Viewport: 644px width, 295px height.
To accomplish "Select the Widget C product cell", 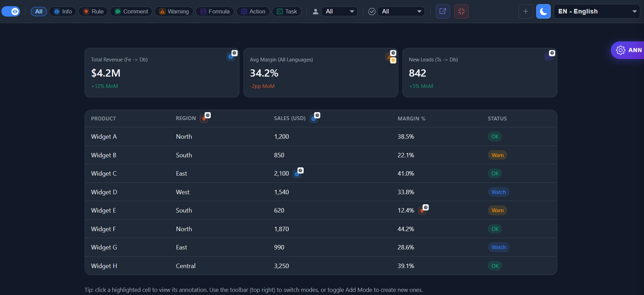I will (x=104, y=174).
